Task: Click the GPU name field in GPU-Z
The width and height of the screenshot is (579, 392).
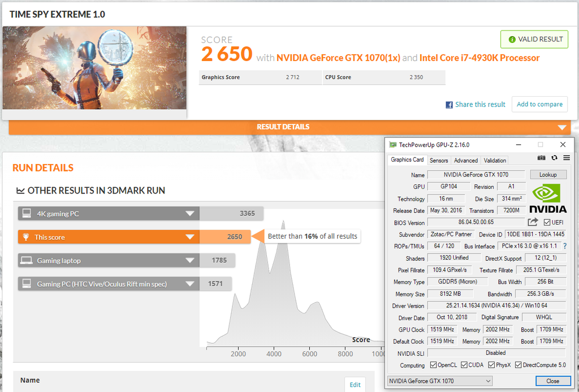Action: 476,174
